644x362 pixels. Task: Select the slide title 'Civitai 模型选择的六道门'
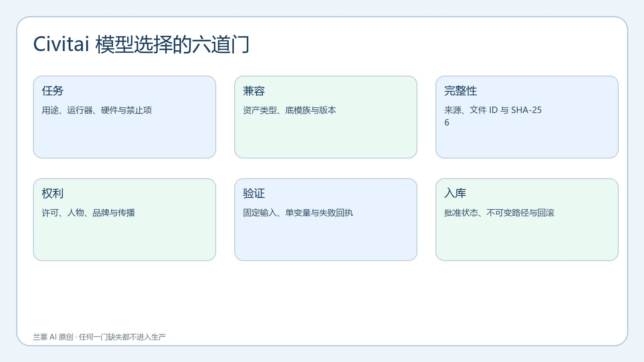point(141,44)
